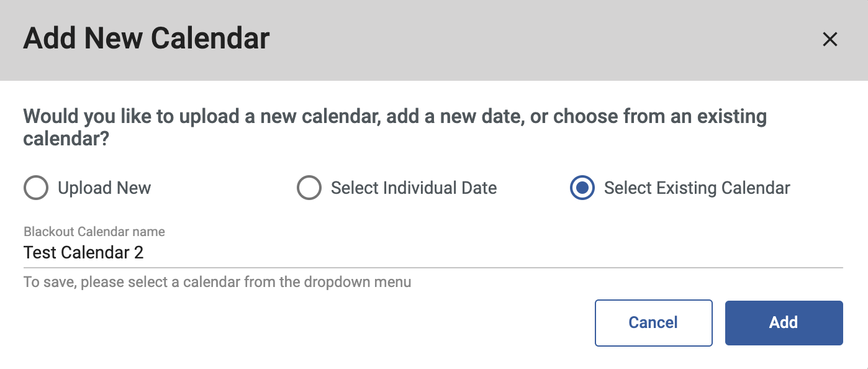Choose the Select Individual Date radio button

tap(309, 188)
